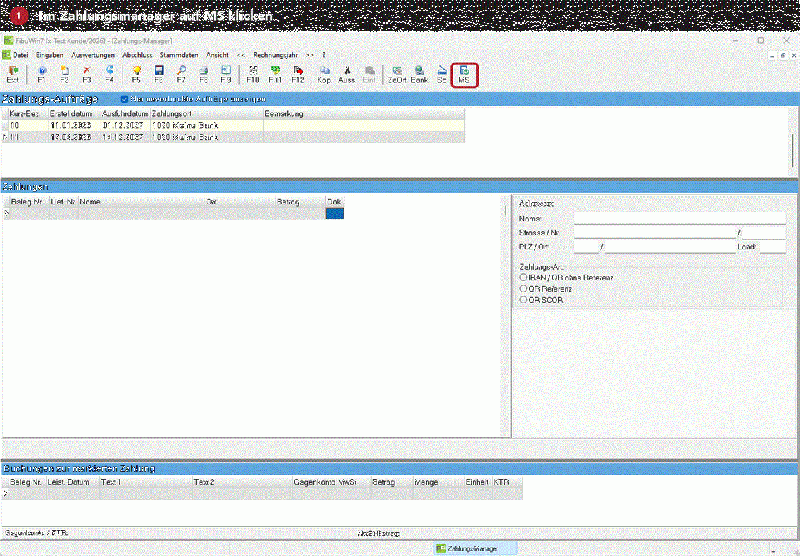The height and width of the screenshot is (556, 800).
Task: Open the ? help menu
Action: click(x=323, y=55)
